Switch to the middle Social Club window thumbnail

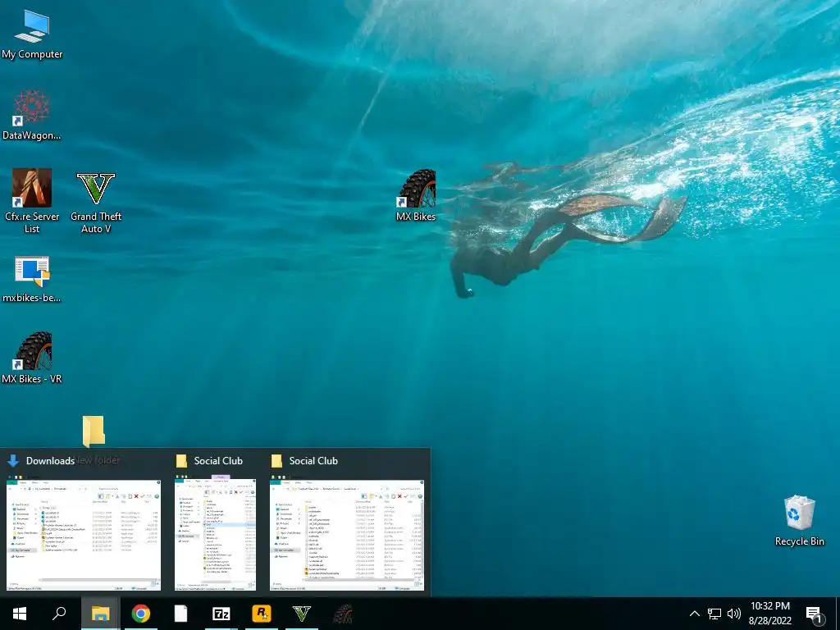coord(216,533)
